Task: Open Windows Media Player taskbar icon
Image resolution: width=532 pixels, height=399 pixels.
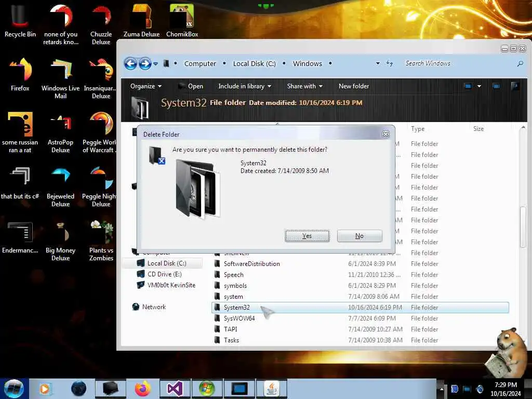Action: (x=45, y=389)
